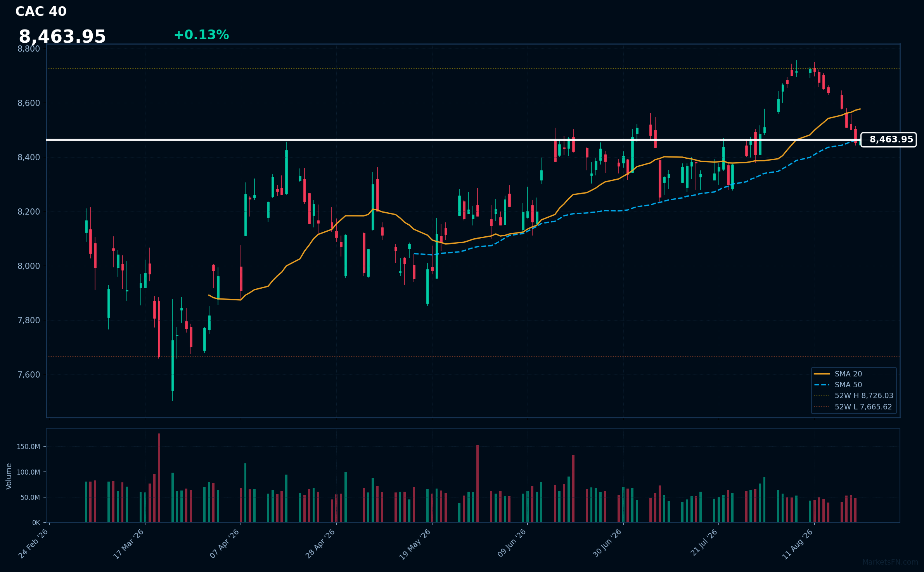Click the 09 Jun '26 date label
This screenshot has height=572, width=924.
(512, 543)
